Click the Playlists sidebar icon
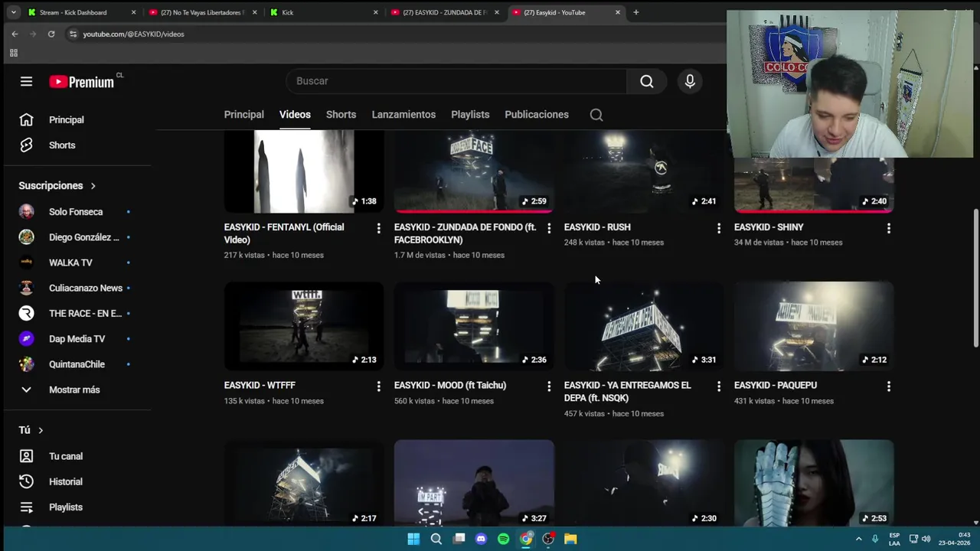 (26, 507)
